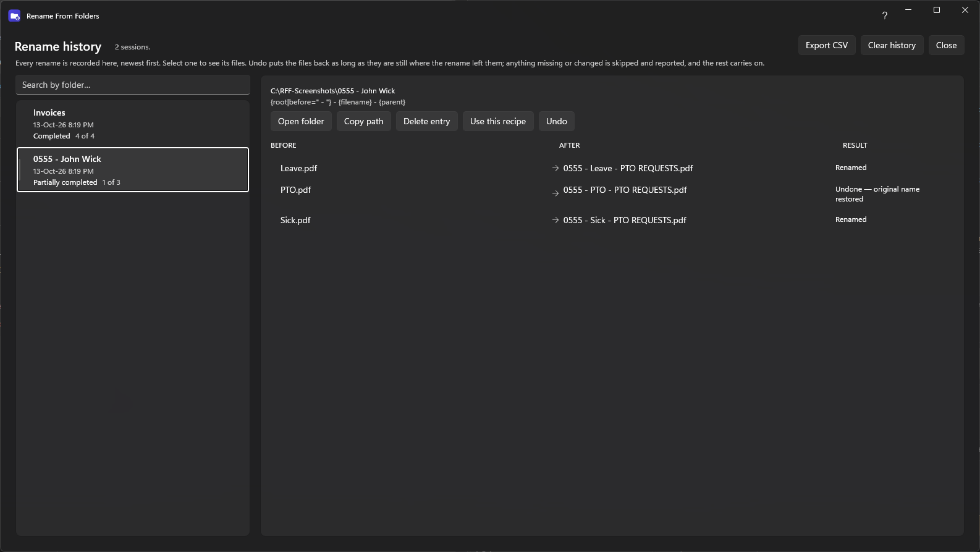Select the 0555 - John Wick session
Viewport: 980px width, 552px height.
(x=133, y=170)
